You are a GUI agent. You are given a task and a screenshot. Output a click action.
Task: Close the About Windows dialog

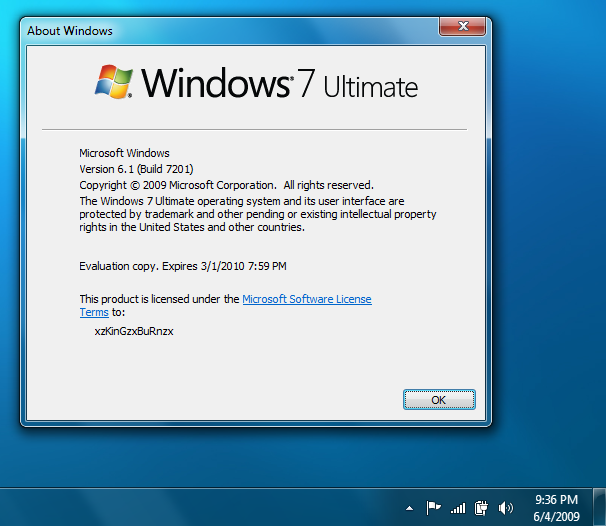point(463,26)
